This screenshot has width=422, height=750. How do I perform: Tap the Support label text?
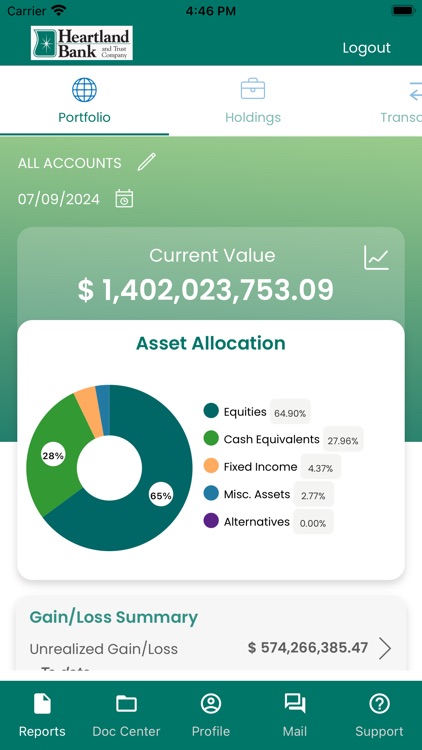(379, 731)
